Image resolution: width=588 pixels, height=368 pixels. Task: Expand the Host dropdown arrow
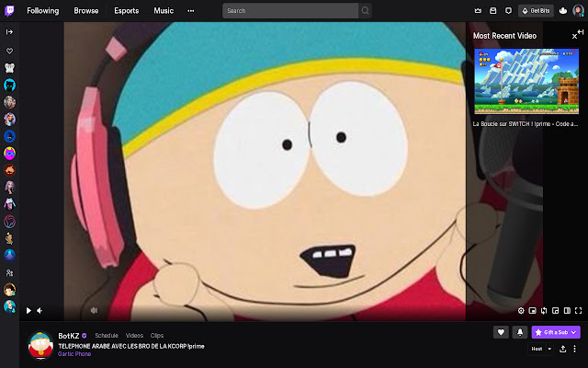click(x=549, y=349)
